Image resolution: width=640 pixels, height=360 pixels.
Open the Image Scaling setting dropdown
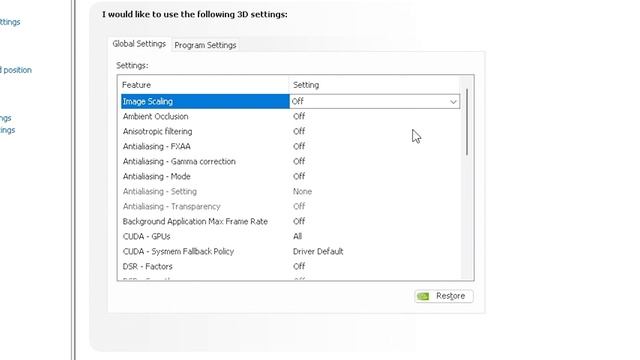374,101
